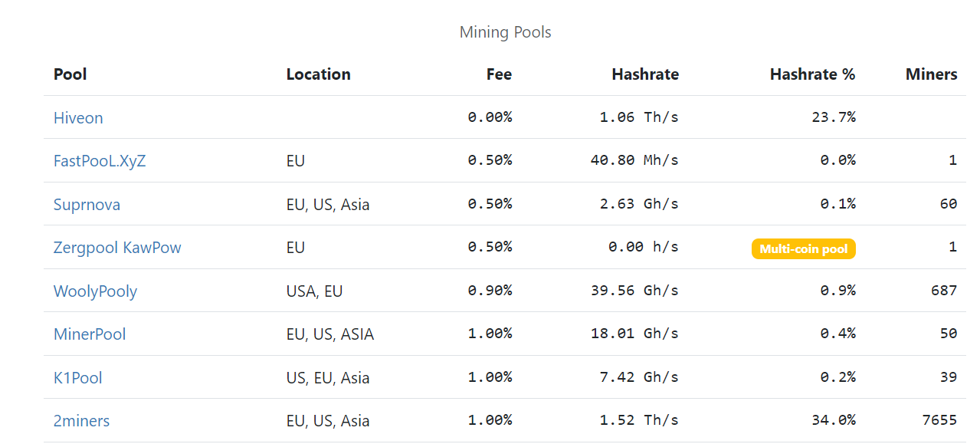Go to the WoolyPooly pool
The height and width of the screenshot is (444, 980).
95,291
